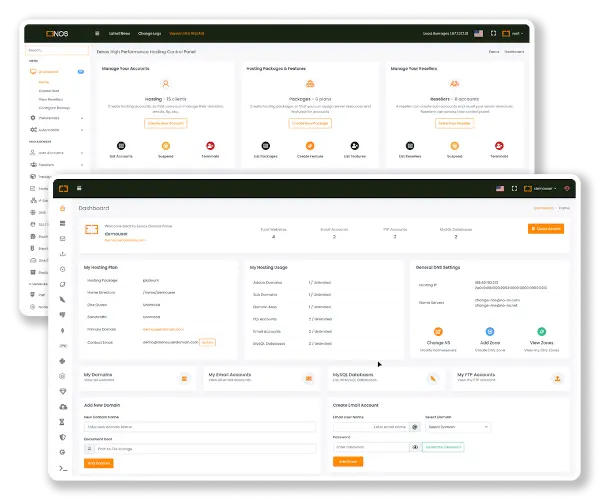The image size is (600, 500).
Task: Click Add Zone blue icon
Action: pyautogui.click(x=490, y=332)
